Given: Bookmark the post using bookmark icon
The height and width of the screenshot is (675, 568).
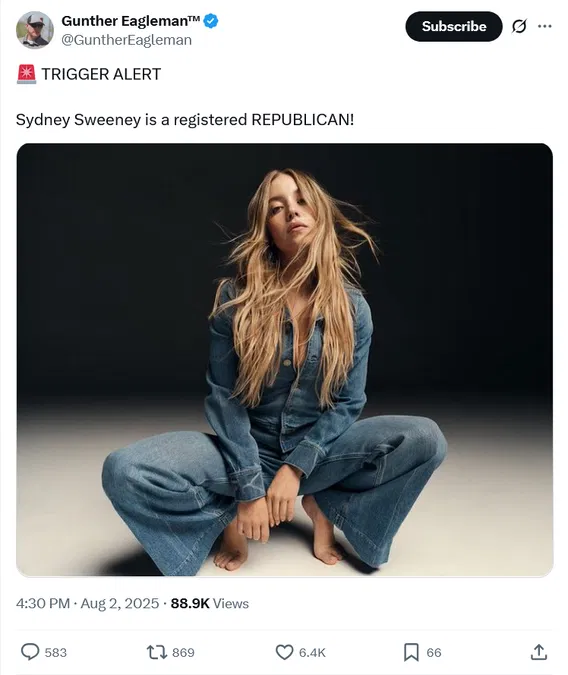Looking at the screenshot, I should coord(411,652).
